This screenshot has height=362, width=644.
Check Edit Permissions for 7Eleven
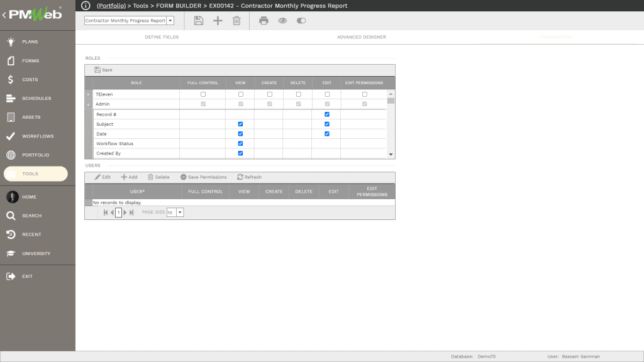coord(364,94)
